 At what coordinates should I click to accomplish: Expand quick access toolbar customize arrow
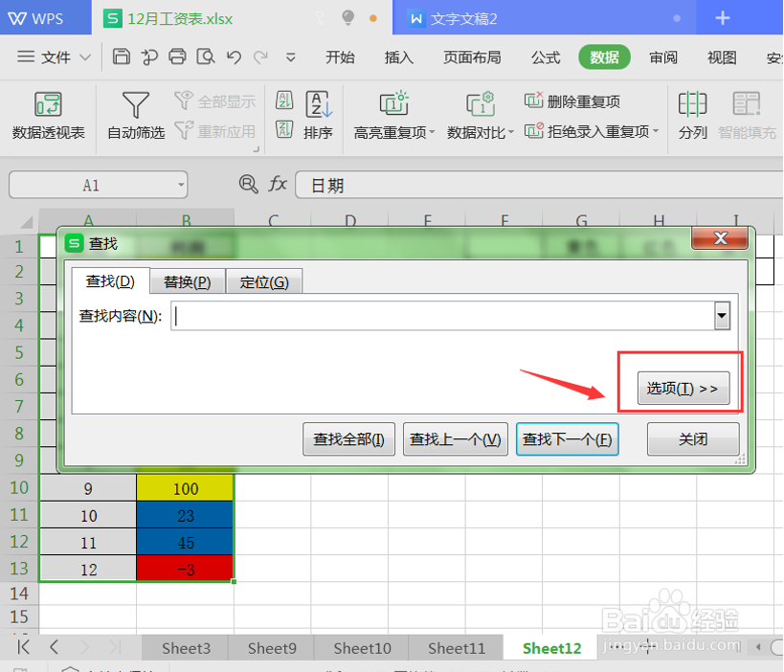point(290,57)
